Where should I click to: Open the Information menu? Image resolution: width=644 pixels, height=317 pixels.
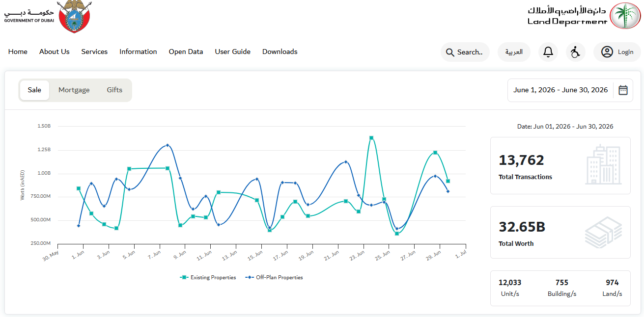pos(138,52)
